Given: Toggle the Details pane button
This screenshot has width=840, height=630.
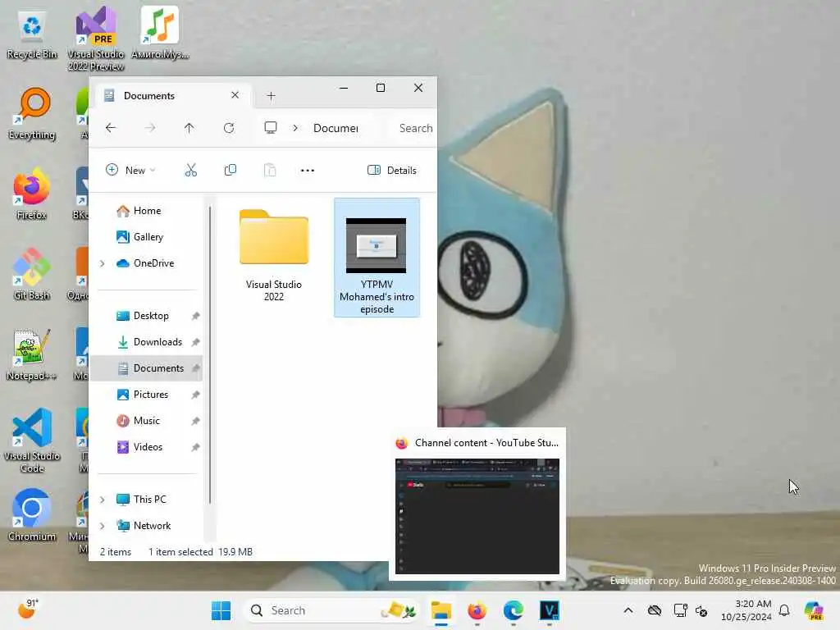Looking at the screenshot, I should coord(392,171).
